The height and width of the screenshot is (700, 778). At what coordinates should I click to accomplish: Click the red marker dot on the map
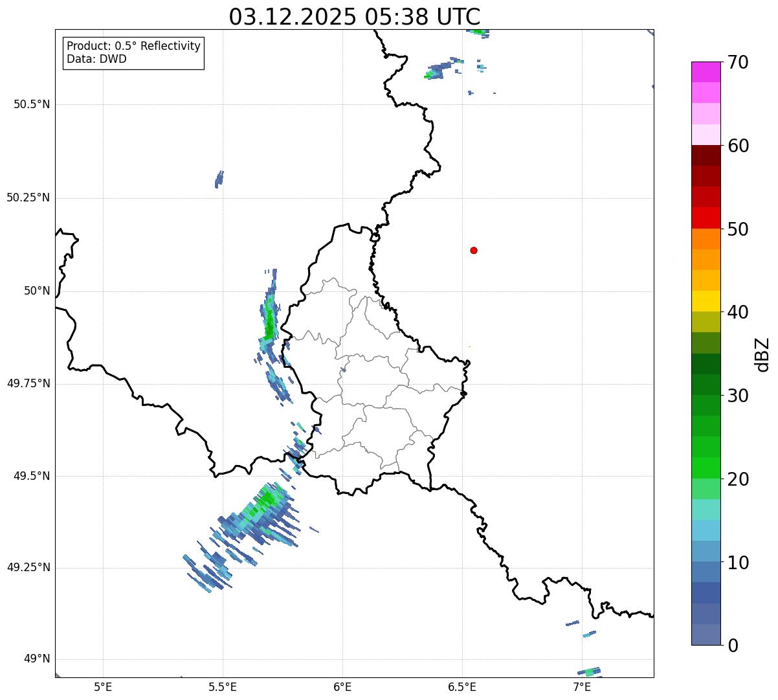point(474,251)
